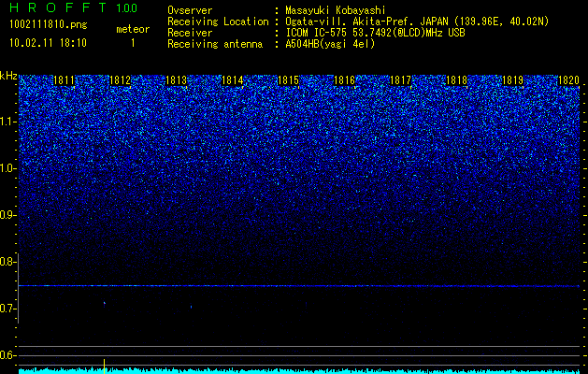Select the filename 1002111810.png
This screenshot has width=588, height=374.
pyautogui.click(x=49, y=24)
